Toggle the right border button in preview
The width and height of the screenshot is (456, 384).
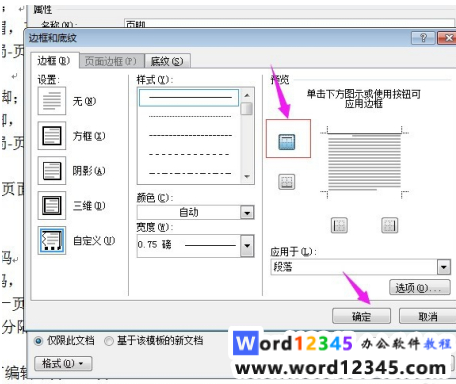pos(390,225)
